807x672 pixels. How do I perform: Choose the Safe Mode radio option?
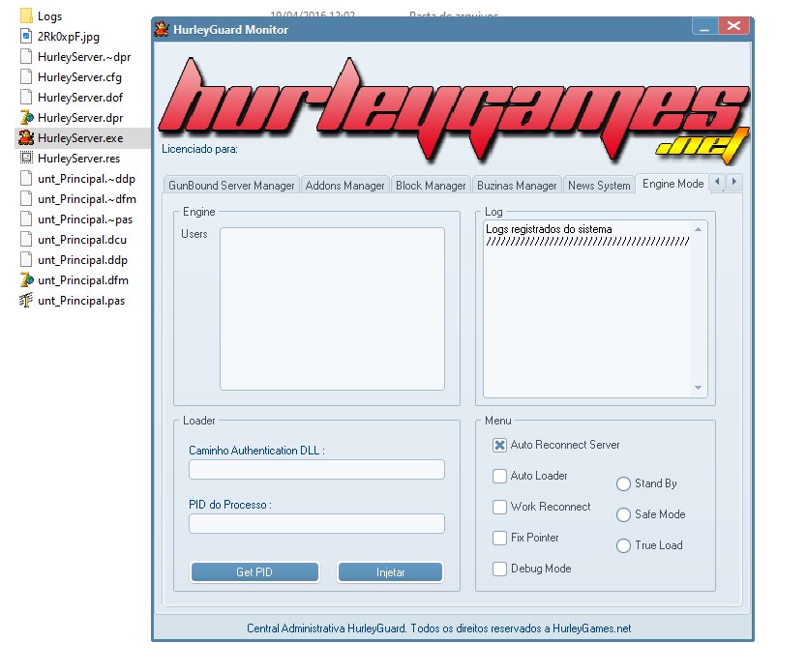[x=623, y=514]
